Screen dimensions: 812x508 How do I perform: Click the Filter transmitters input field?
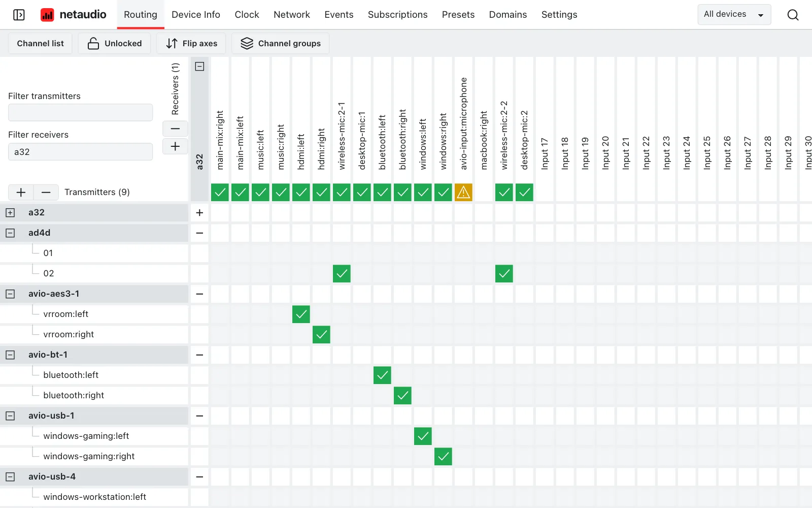click(x=80, y=113)
